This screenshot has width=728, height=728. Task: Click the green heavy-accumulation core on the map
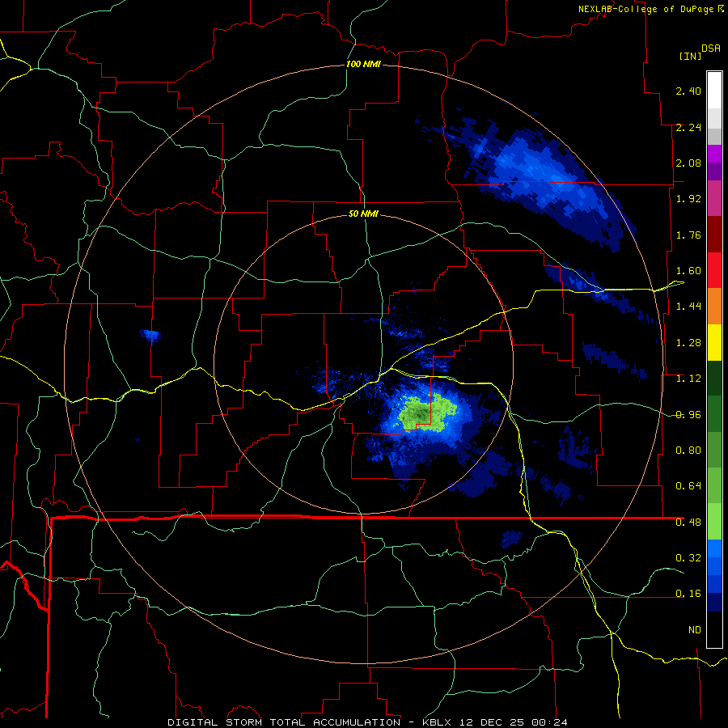[426, 413]
